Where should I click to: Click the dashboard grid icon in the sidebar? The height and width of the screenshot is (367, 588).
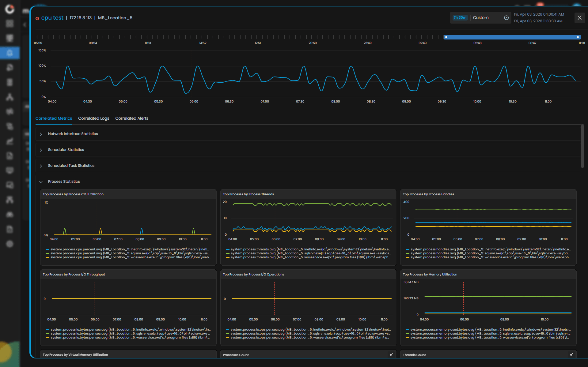pos(9,23)
